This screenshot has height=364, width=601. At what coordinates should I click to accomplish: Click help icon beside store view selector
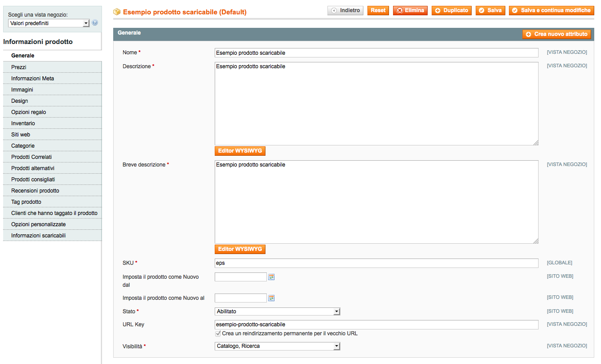coord(95,23)
